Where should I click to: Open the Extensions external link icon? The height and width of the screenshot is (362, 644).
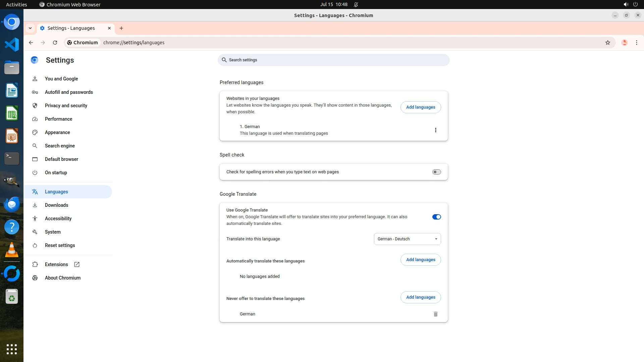[77, 264]
